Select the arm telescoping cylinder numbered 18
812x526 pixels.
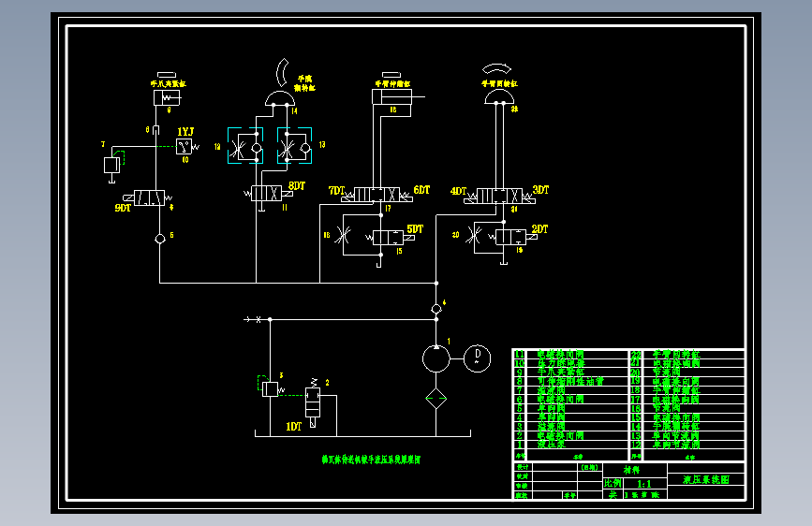click(x=391, y=96)
